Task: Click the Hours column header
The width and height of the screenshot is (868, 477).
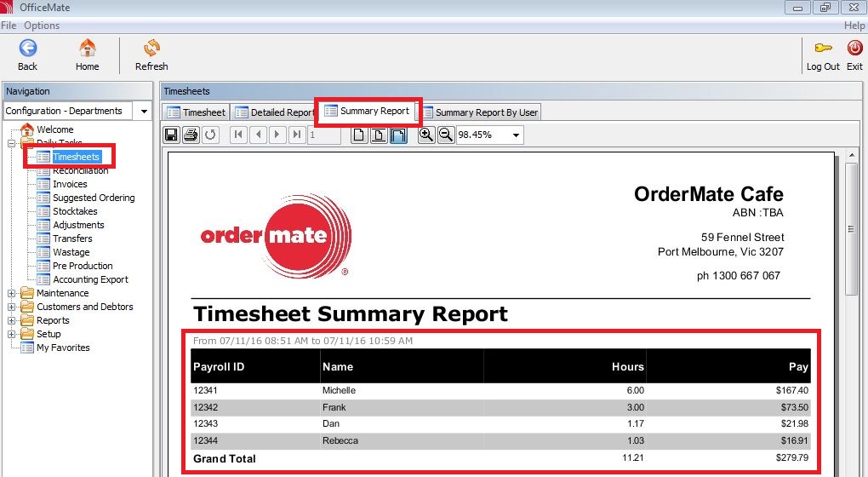Action: click(628, 367)
